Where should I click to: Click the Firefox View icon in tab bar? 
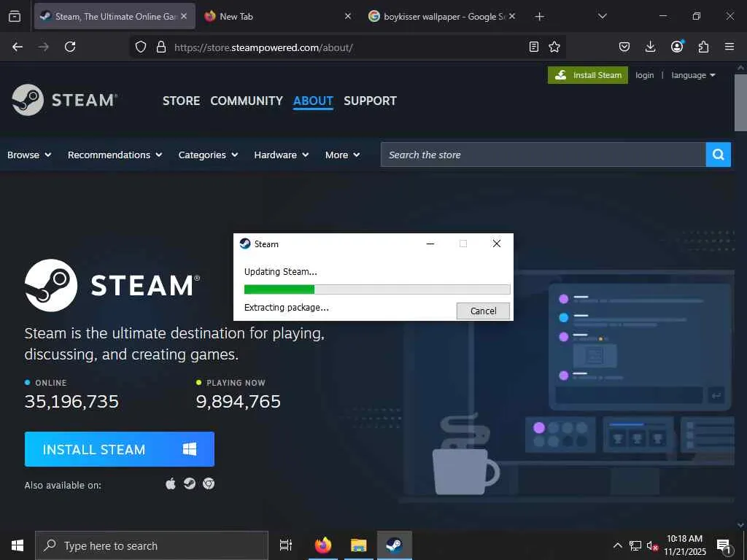(15, 16)
